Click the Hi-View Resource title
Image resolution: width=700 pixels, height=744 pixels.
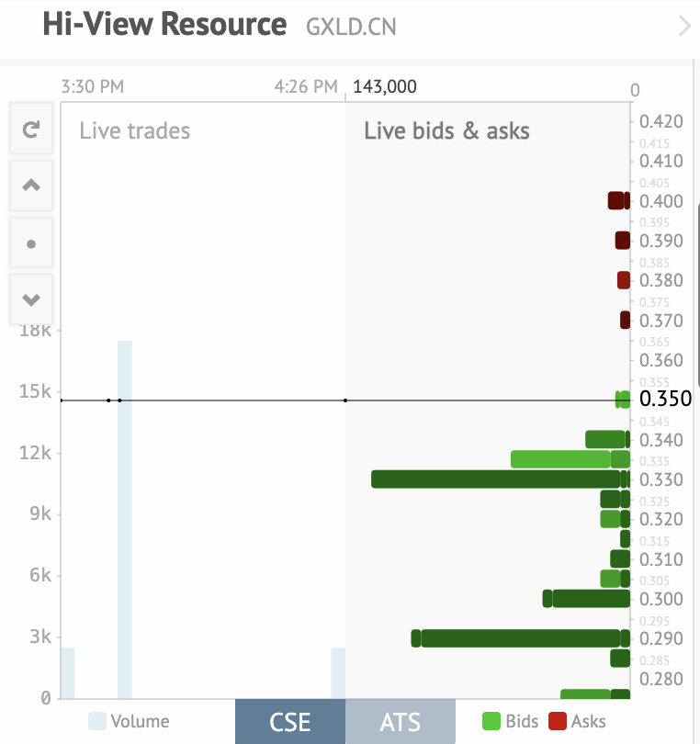164,25
